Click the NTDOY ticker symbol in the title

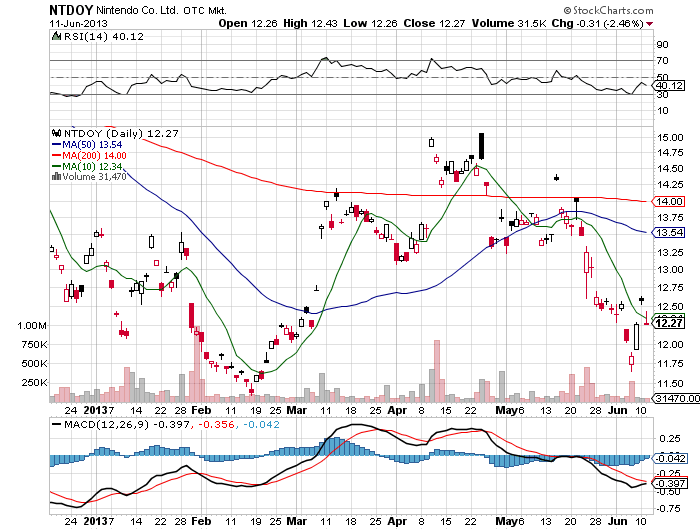click(x=71, y=10)
